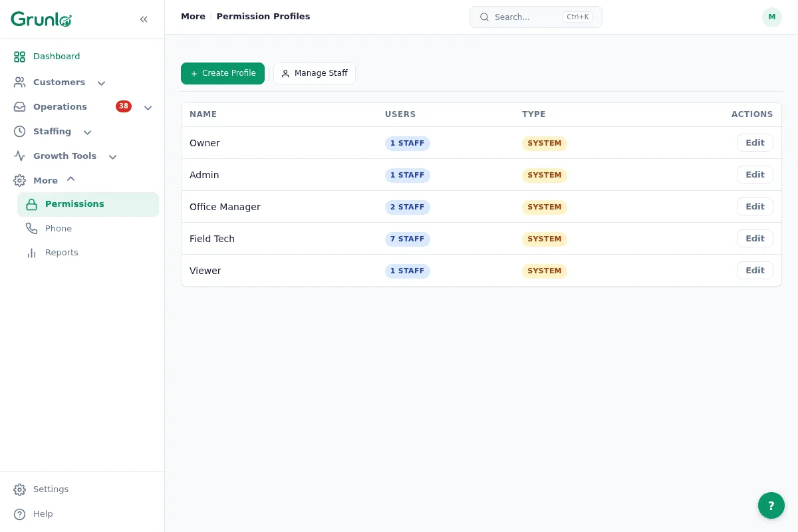Collapse the sidebar with double-chevron icon
This screenshot has height=532, width=798.
pyautogui.click(x=144, y=19)
